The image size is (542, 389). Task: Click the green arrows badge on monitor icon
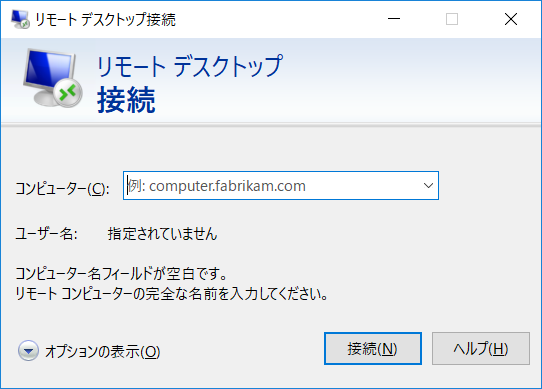point(68,92)
